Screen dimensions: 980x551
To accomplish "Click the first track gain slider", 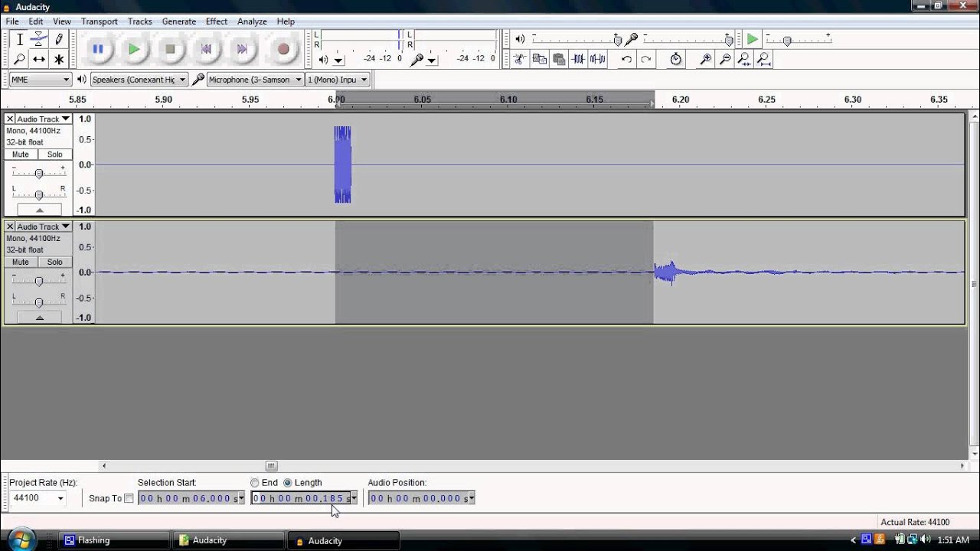I will [x=39, y=173].
